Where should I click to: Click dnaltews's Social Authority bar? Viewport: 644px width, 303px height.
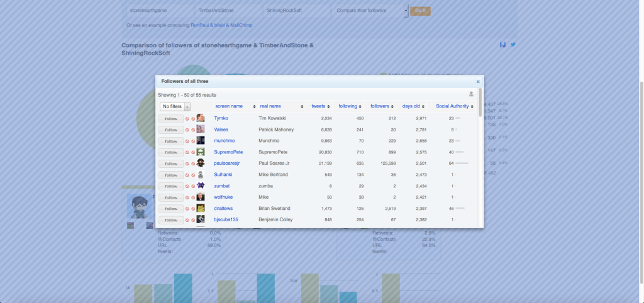click(x=460, y=209)
